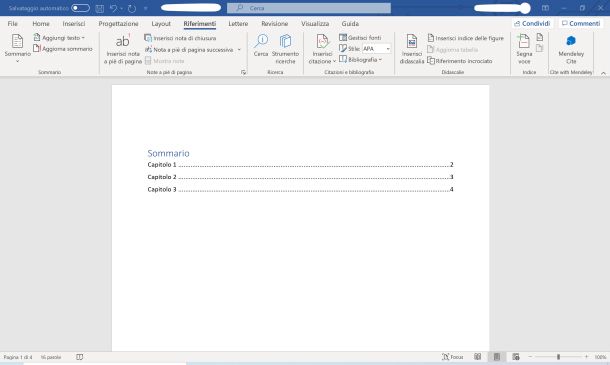
Task: Click the Pagina 1 di 4 indicator
Action: coord(18,357)
